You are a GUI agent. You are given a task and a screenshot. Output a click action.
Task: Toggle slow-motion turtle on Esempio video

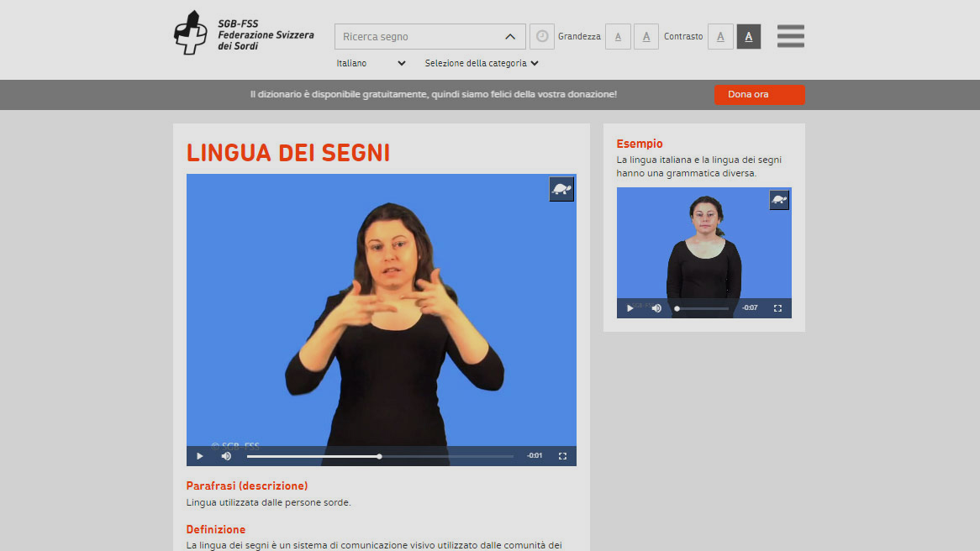coord(779,200)
